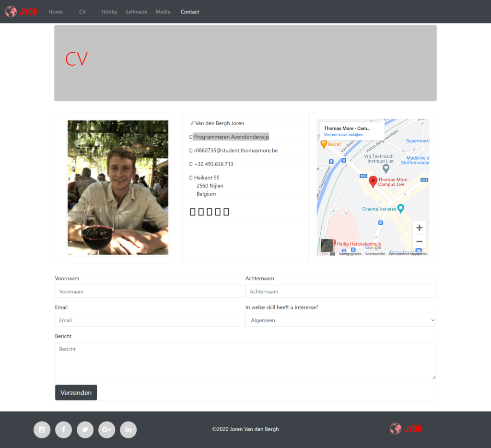The width and height of the screenshot is (491, 448).
Task: Click 'Een kaartfout rapporteren' link
Action: tap(408, 254)
